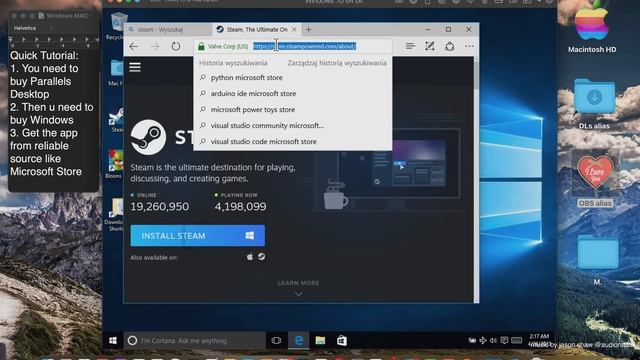
Task: Click Zarządzaj historią wyszukiwania link
Action: point(337,63)
